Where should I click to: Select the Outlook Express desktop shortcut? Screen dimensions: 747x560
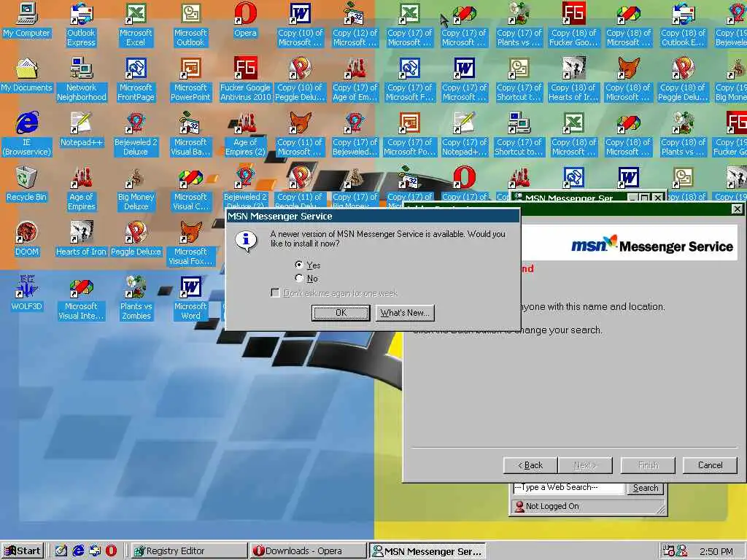pos(81,25)
